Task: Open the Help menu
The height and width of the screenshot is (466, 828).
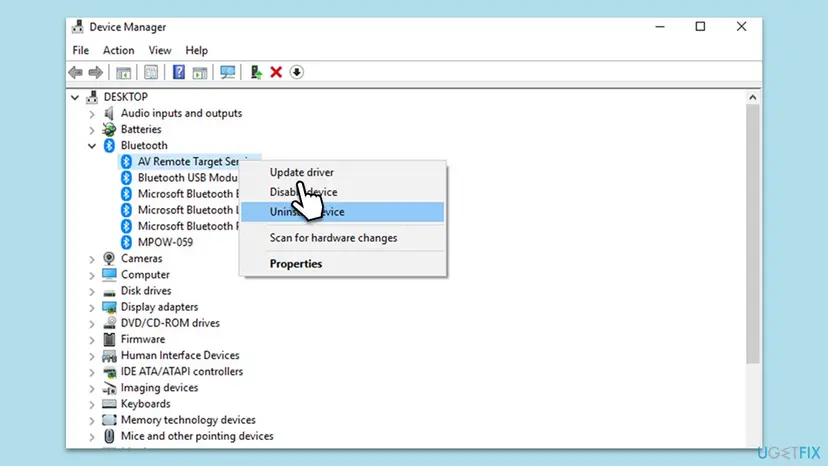Action: [196, 50]
